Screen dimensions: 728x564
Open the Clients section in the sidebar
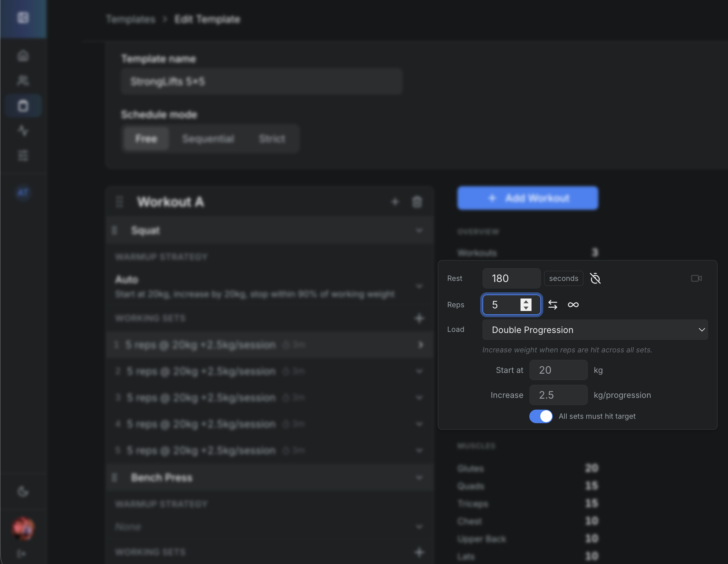[x=23, y=80]
